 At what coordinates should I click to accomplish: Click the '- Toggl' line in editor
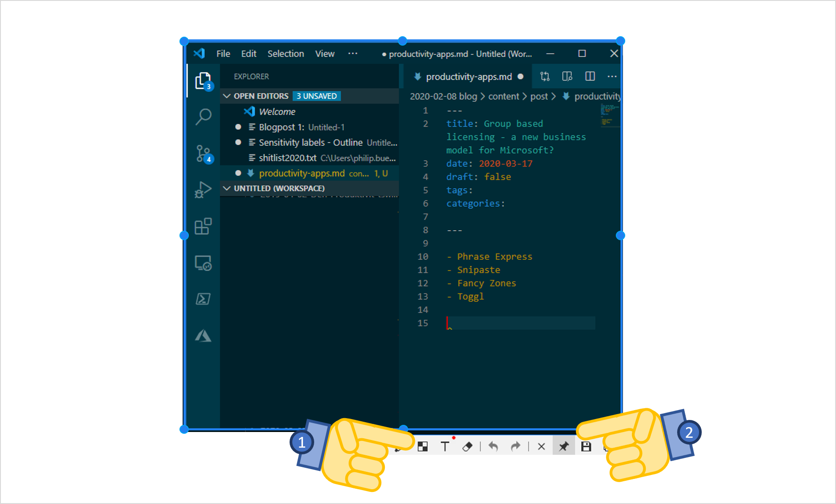465,296
